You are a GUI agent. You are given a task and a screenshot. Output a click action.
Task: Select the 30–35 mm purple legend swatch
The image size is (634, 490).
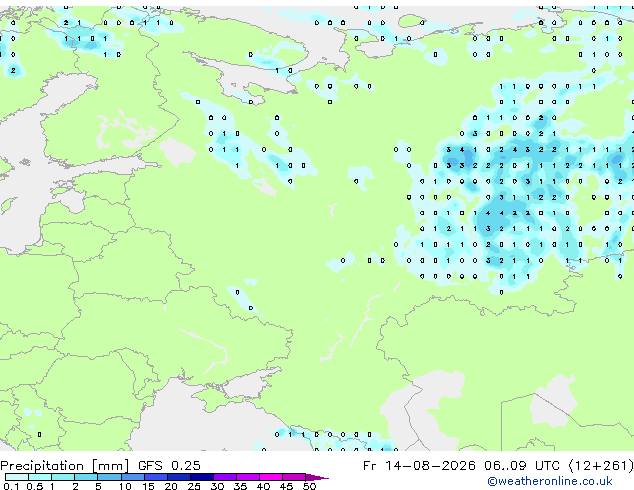click(225, 477)
